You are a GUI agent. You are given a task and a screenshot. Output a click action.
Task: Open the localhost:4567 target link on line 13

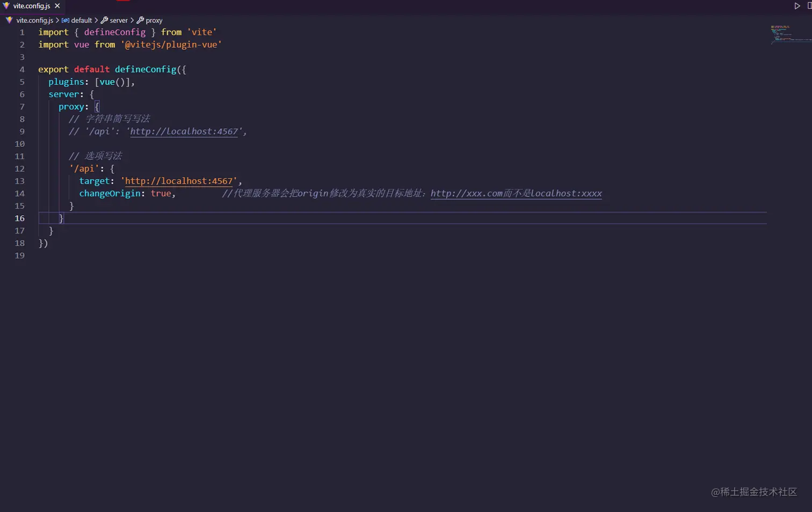[x=179, y=181]
